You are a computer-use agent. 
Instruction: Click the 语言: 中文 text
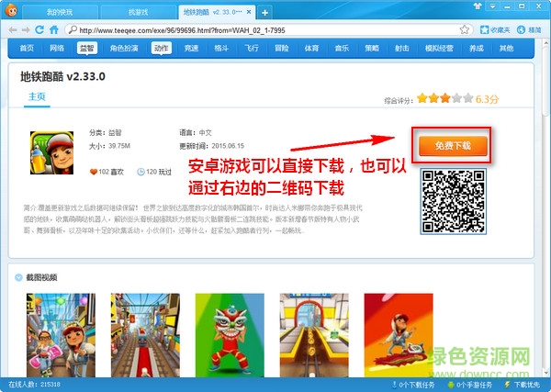pyautogui.click(x=196, y=132)
